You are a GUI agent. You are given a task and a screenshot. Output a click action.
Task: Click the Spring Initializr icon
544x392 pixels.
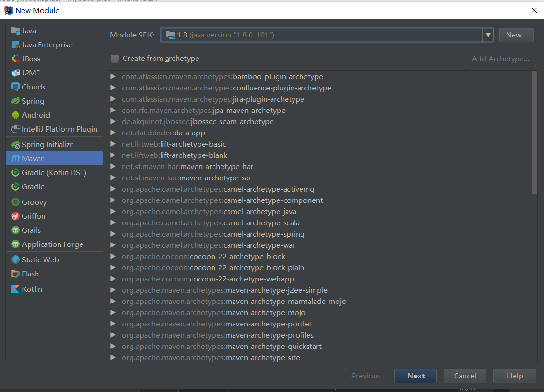15,144
